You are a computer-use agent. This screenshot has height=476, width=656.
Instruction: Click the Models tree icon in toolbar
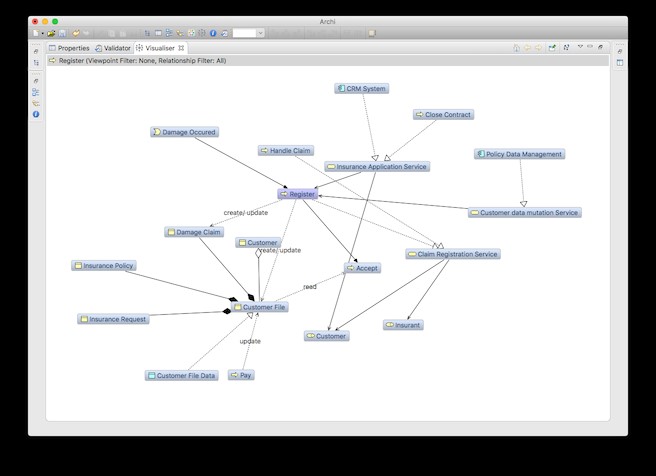click(147, 33)
